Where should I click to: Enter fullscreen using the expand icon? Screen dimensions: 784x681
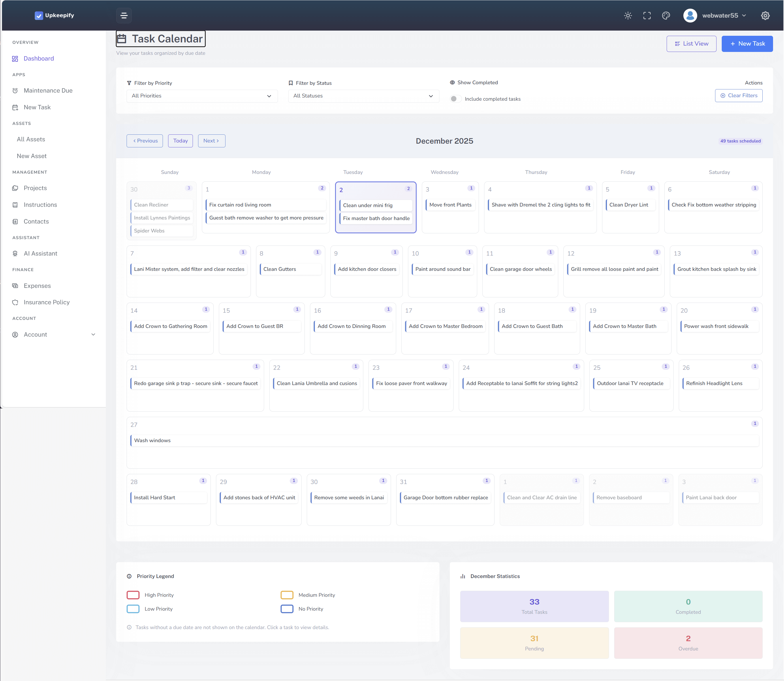pos(647,16)
